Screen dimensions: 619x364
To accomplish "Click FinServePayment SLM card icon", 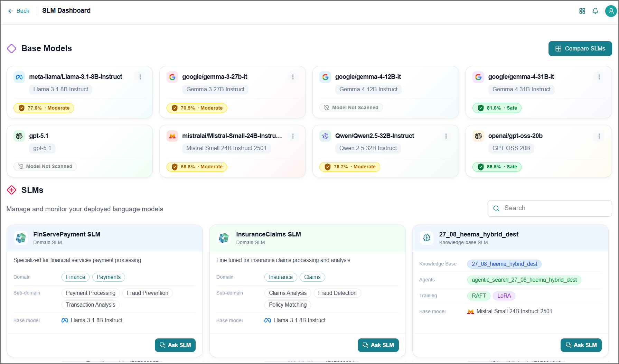I will click(x=21, y=238).
